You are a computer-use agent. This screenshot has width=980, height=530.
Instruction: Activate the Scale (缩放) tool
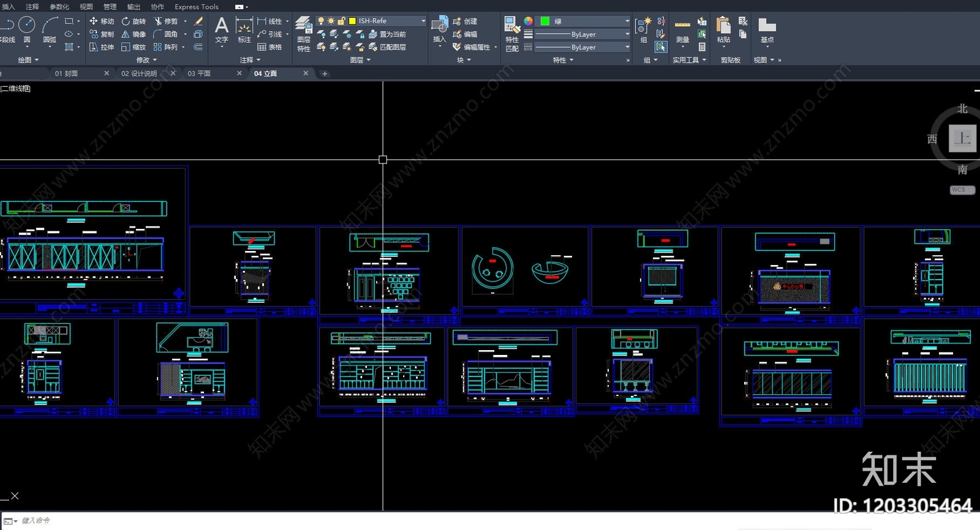click(x=134, y=47)
